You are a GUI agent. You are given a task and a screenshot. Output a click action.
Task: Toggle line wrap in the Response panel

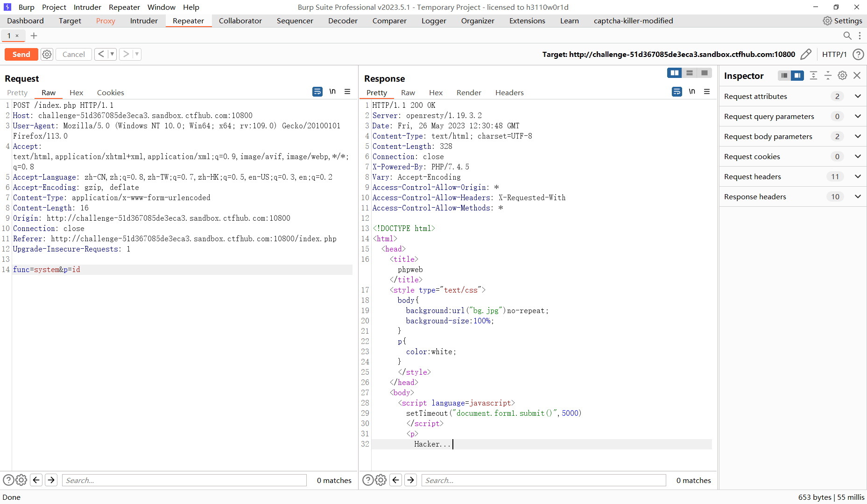pyautogui.click(x=677, y=92)
